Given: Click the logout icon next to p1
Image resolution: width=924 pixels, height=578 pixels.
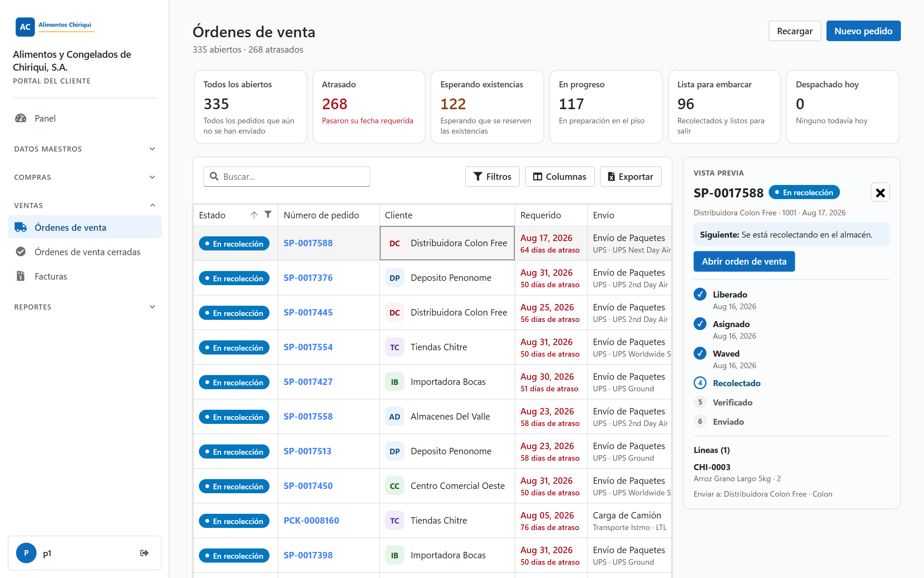Looking at the screenshot, I should (x=145, y=553).
